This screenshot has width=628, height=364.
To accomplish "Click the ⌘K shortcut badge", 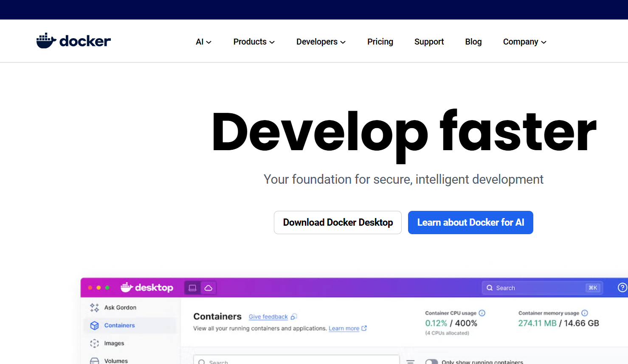I will [593, 288].
